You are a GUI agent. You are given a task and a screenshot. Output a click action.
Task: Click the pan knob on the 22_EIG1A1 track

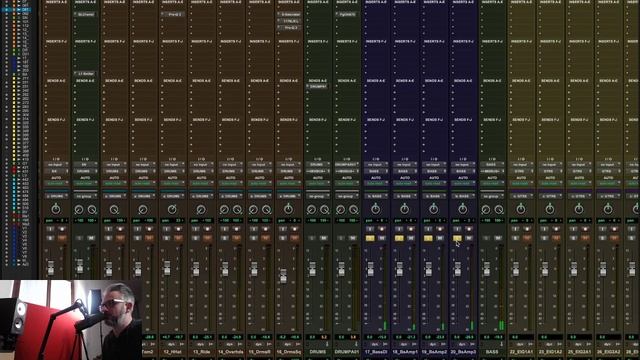[521, 209]
